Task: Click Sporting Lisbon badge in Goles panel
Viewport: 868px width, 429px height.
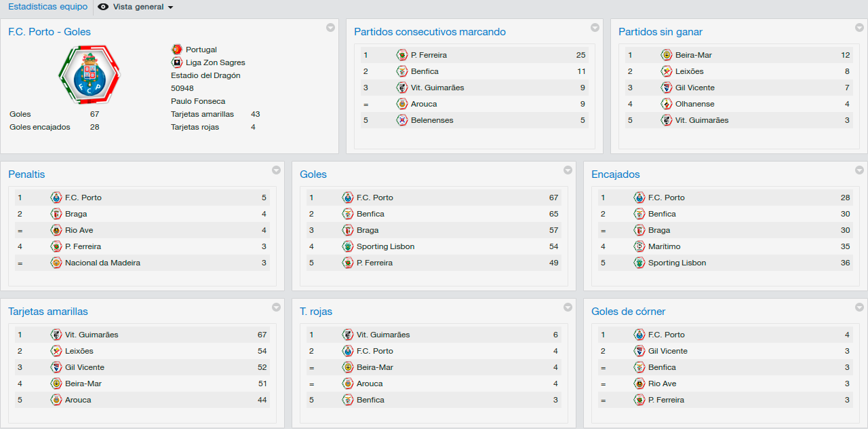Action: click(348, 246)
